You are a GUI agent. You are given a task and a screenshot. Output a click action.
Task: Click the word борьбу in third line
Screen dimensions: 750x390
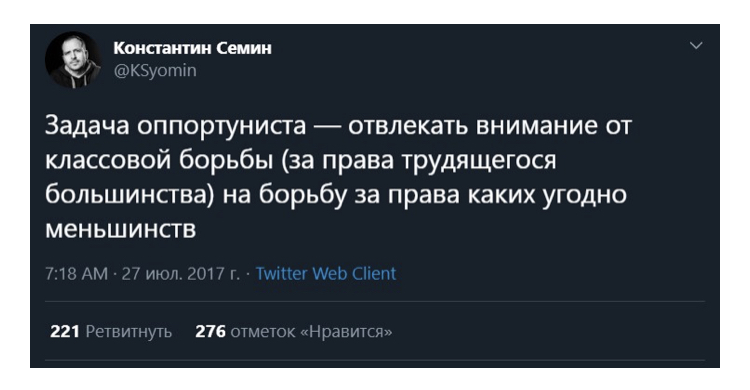pyautogui.click(x=302, y=196)
